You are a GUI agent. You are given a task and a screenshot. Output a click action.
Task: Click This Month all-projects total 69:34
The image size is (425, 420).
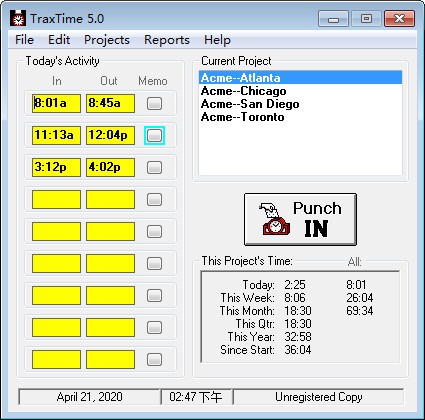pyautogui.click(x=360, y=311)
